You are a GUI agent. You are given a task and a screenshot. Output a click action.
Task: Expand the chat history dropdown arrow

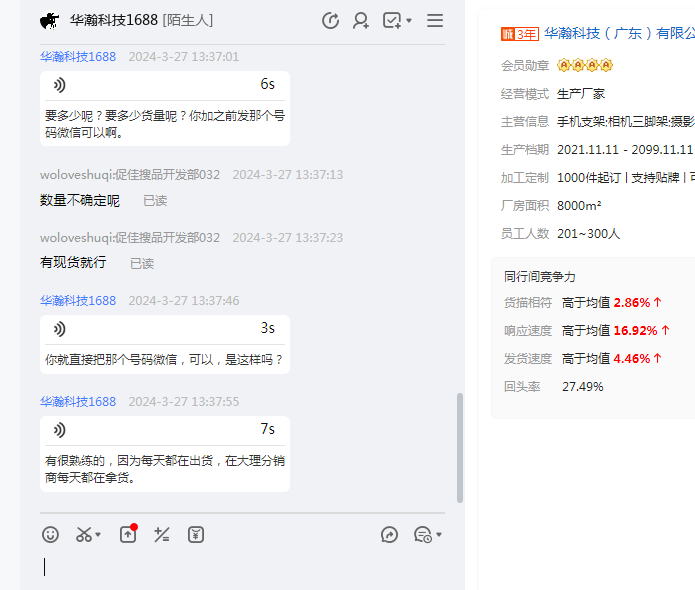coord(439,536)
